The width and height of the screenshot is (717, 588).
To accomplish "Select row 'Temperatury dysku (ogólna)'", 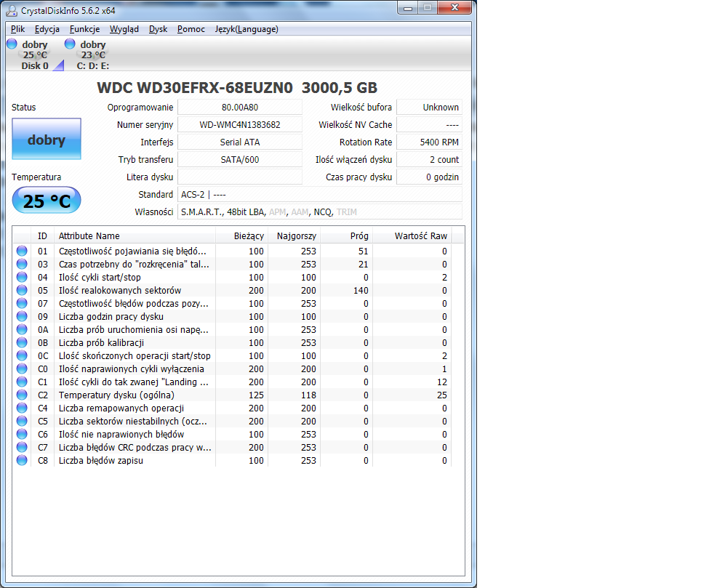I will coord(232,395).
